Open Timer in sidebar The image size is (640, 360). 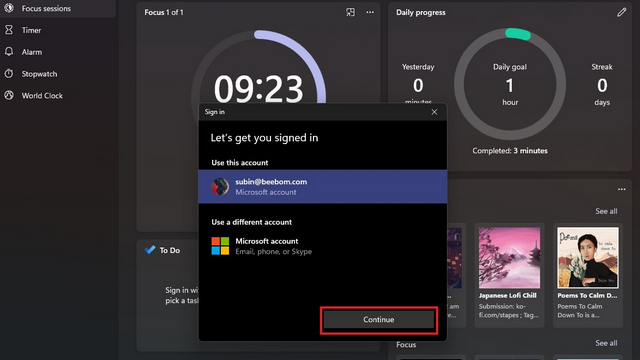click(57, 30)
